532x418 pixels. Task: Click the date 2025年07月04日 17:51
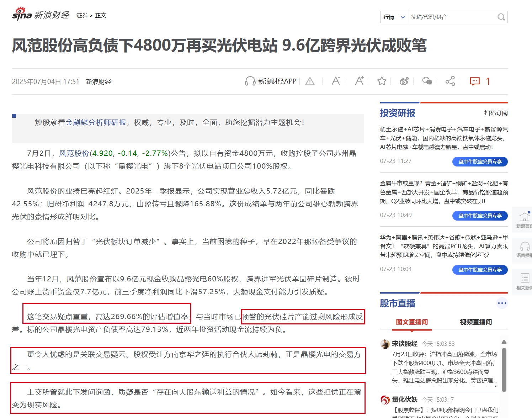(x=46, y=82)
